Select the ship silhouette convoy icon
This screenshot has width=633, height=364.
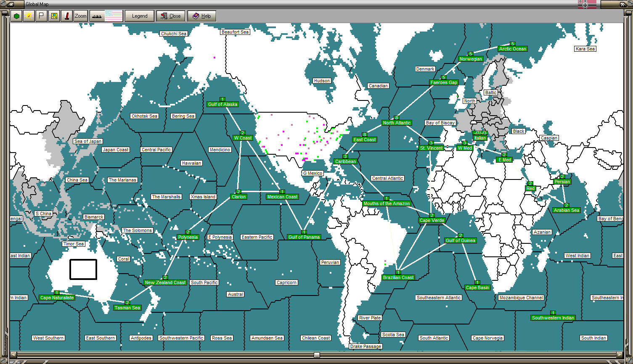point(97,16)
